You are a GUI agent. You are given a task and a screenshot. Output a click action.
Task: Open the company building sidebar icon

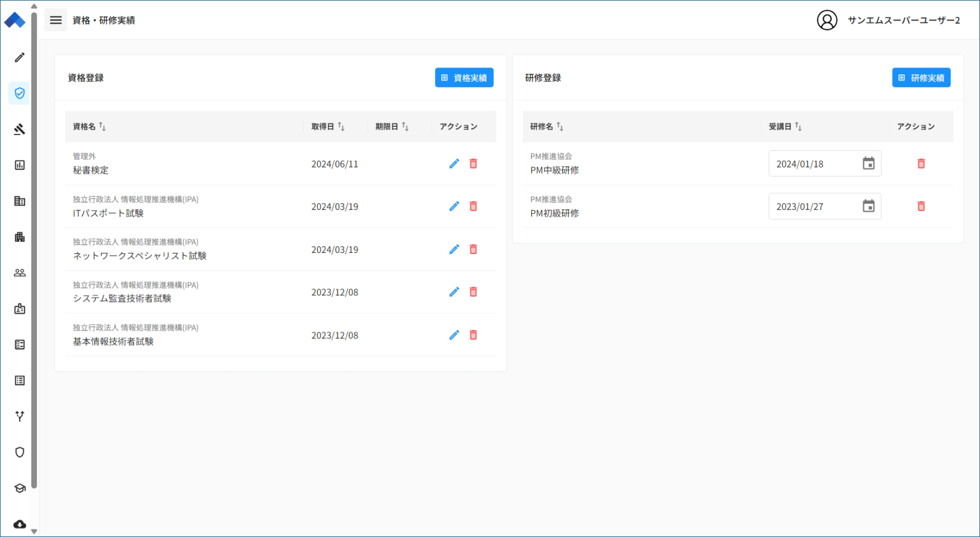click(x=20, y=237)
